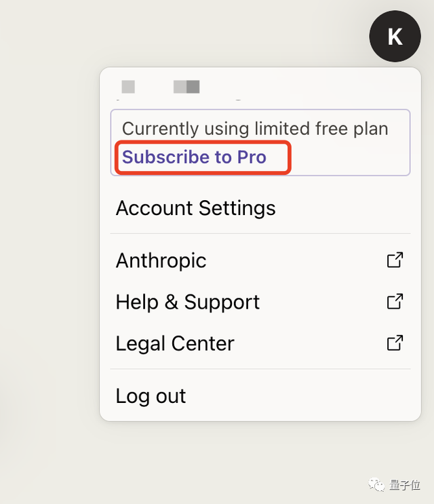Viewport: 434px width, 504px height.
Task: Click the external-link icon beside Legal Center
Action: point(395,343)
